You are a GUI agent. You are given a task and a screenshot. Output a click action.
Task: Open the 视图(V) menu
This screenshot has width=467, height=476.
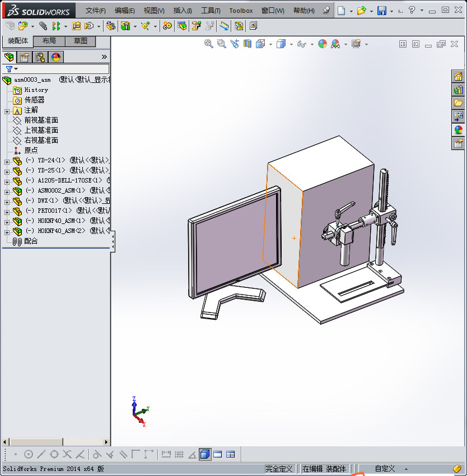tap(154, 11)
